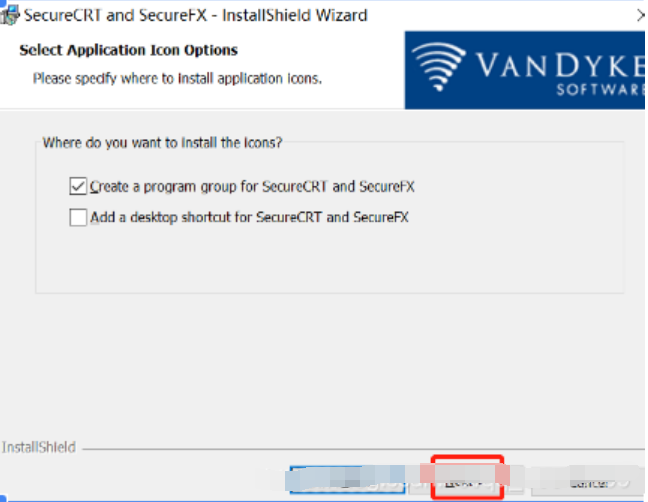Image resolution: width=648 pixels, height=502 pixels.
Task: Click the InstallShield label at bottom
Action: [39, 447]
